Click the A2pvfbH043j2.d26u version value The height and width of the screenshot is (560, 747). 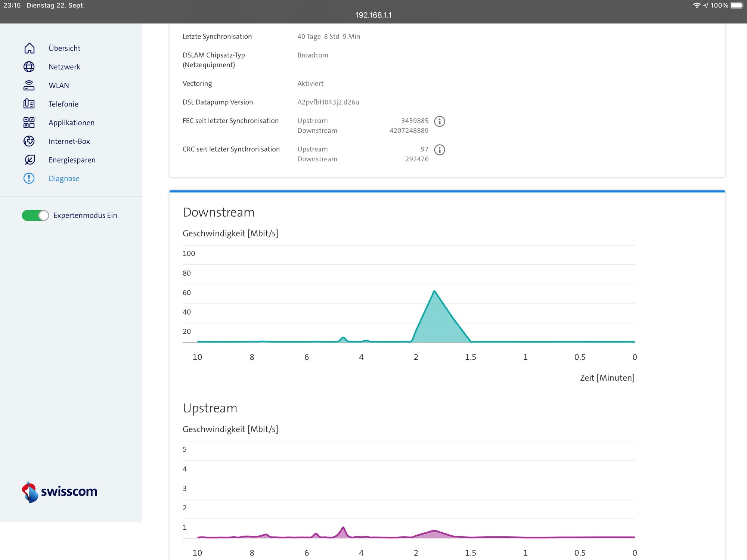[328, 102]
